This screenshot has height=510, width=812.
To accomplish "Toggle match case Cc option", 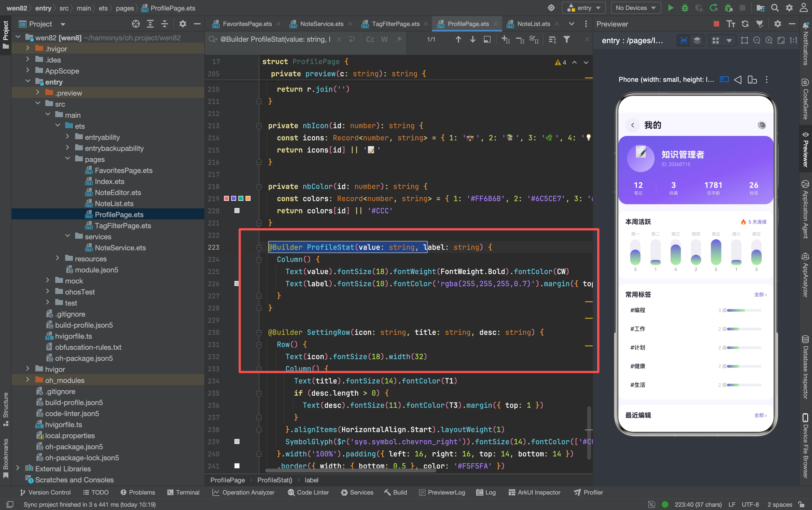I will click(x=370, y=40).
